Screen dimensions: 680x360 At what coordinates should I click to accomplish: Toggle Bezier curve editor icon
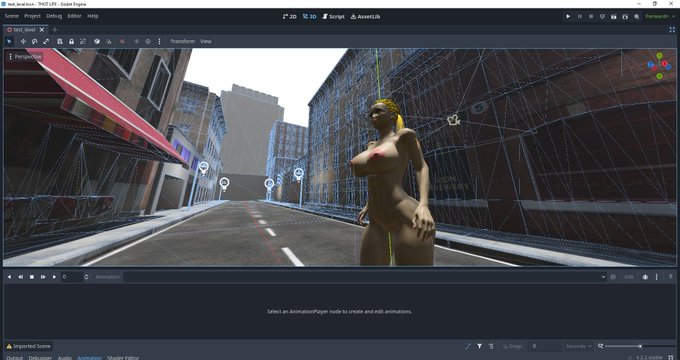click(468, 346)
